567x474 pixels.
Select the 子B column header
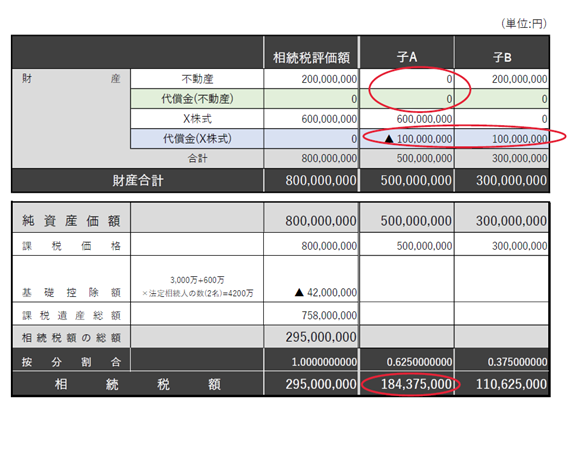tap(502, 57)
